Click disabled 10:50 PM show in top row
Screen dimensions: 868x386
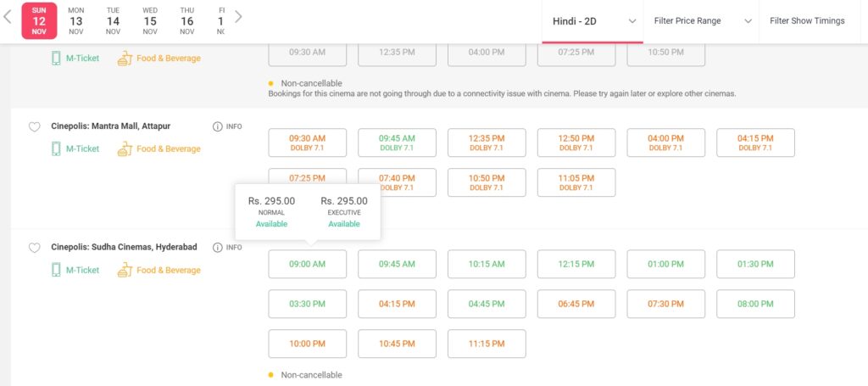point(666,53)
